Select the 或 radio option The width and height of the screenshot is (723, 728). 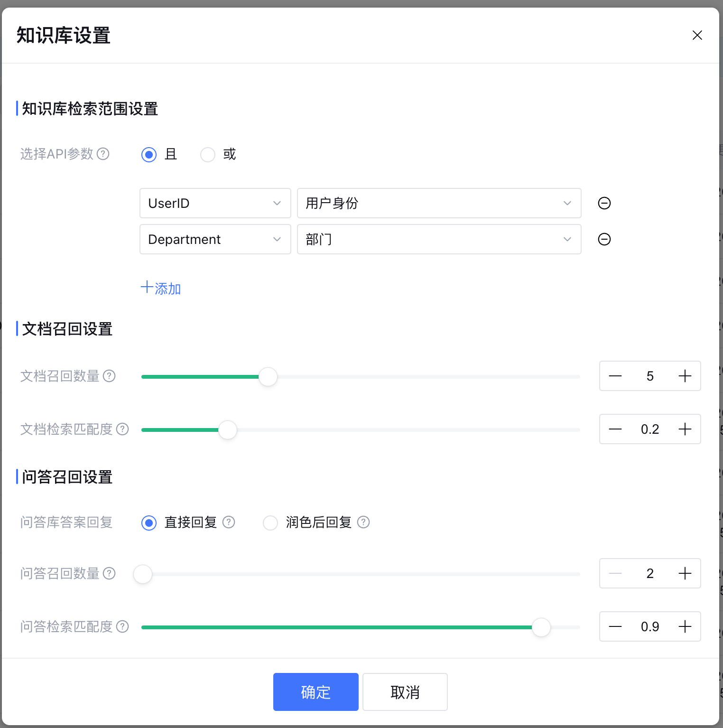click(x=208, y=155)
